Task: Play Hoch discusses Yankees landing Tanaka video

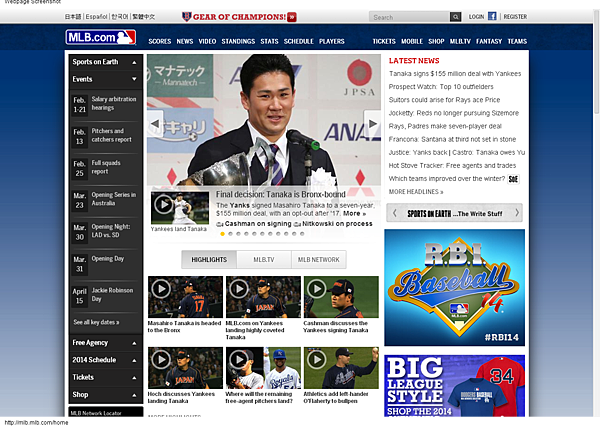Action: click(x=185, y=368)
